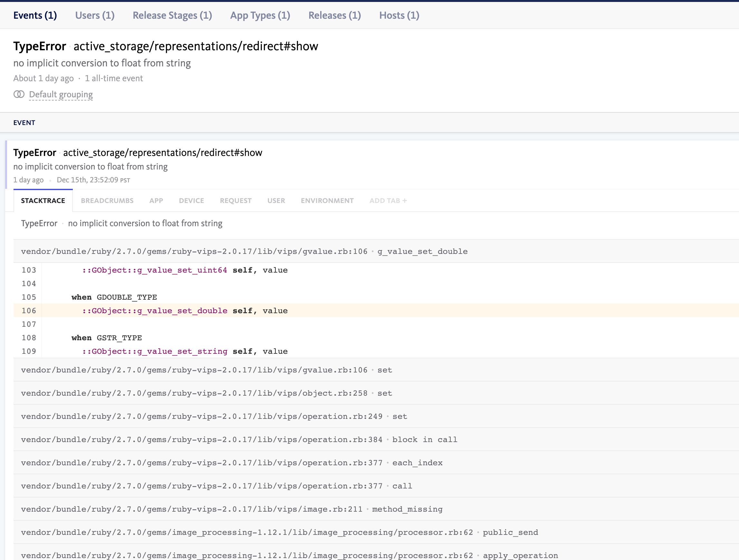Expand processor.rb:62 public_send stack frame
739x560 pixels.
279,532
